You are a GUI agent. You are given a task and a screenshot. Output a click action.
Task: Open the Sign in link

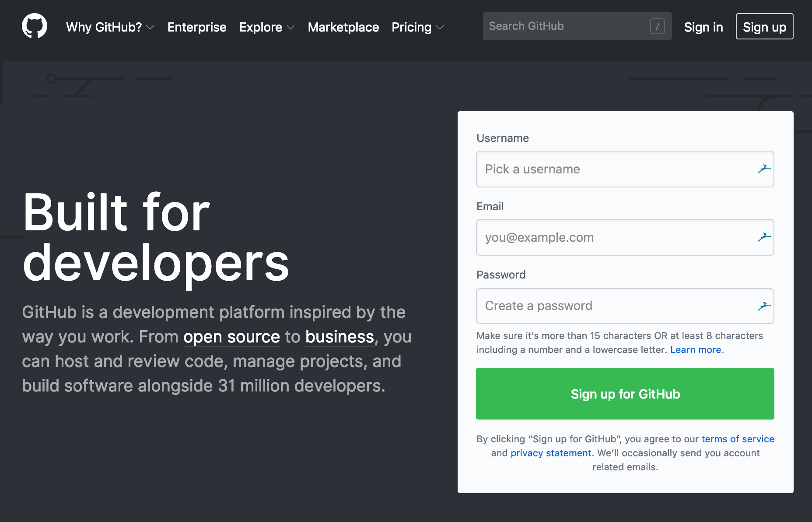[703, 27]
